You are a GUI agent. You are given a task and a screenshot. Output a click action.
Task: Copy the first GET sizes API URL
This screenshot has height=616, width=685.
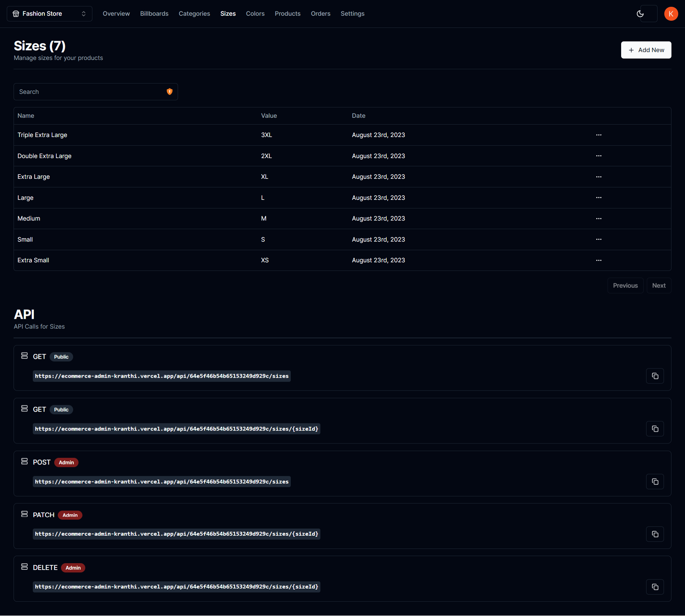point(655,376)
